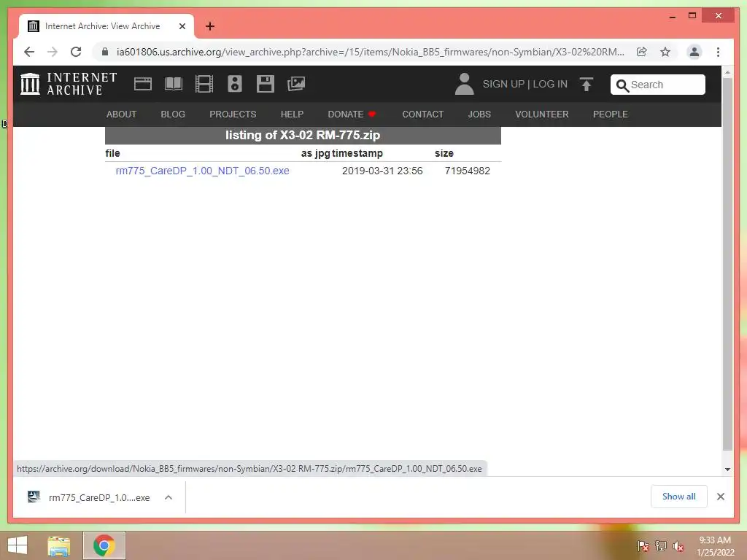Image resolution: width=747 pixels, height=560 pixels.
Task: Share this page via the share icon
Action: point(642,52)
